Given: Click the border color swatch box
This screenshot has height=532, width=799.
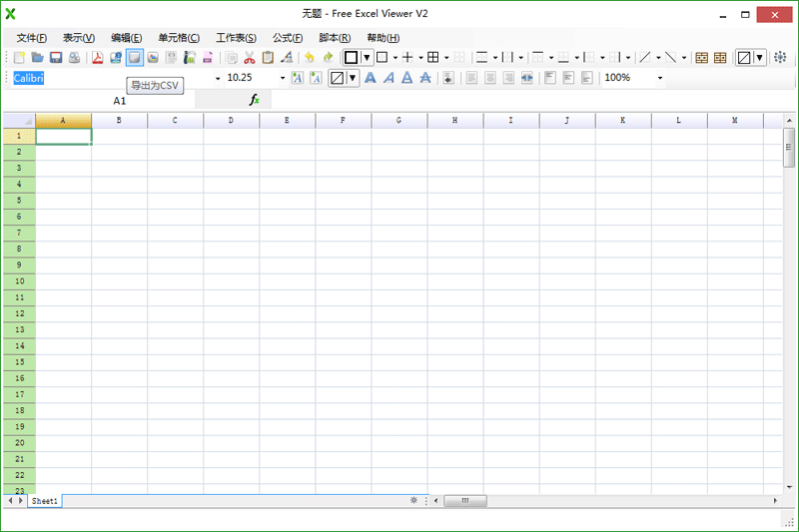Looking at the screenshot, I should click(352, 58).
